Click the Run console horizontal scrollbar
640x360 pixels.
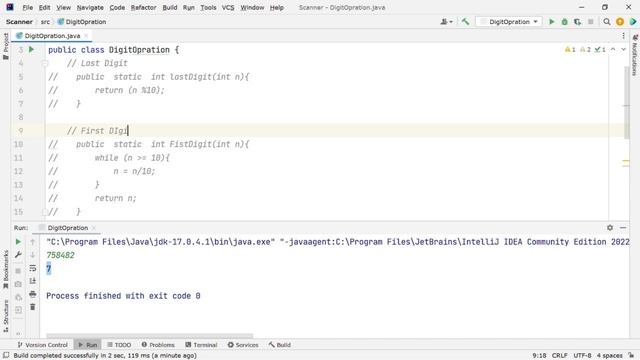(149, 336)
